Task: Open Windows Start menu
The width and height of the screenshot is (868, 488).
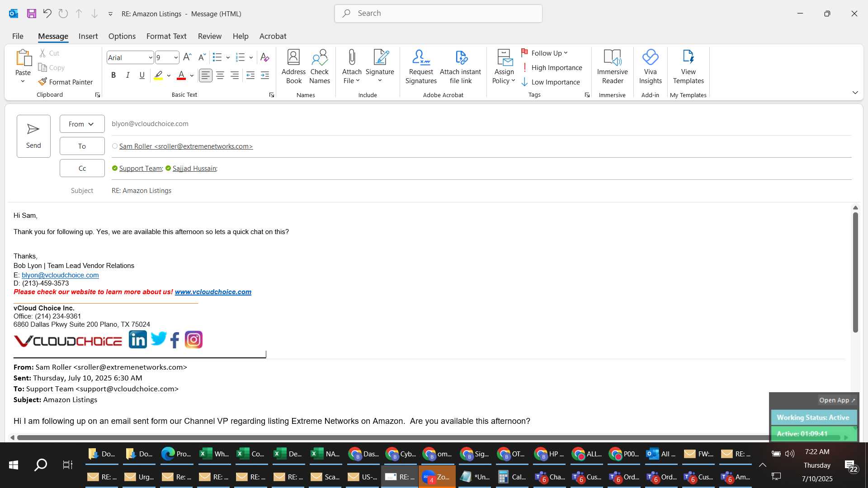Action: pos(14,465)
